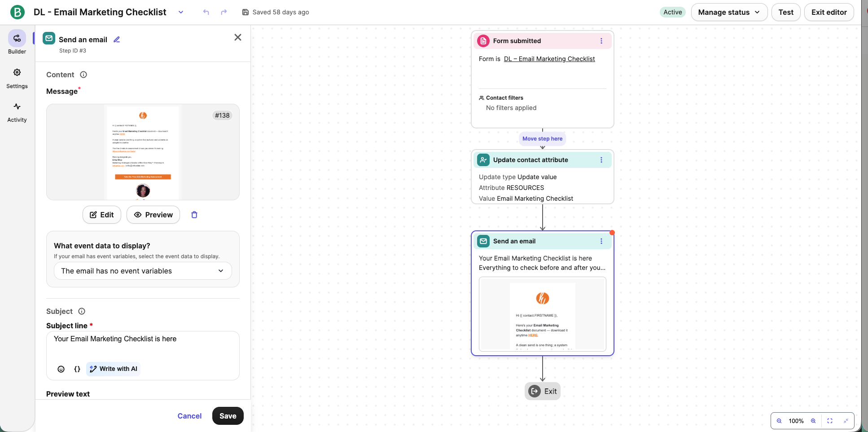Open the Form submitted node options menu

601,41
